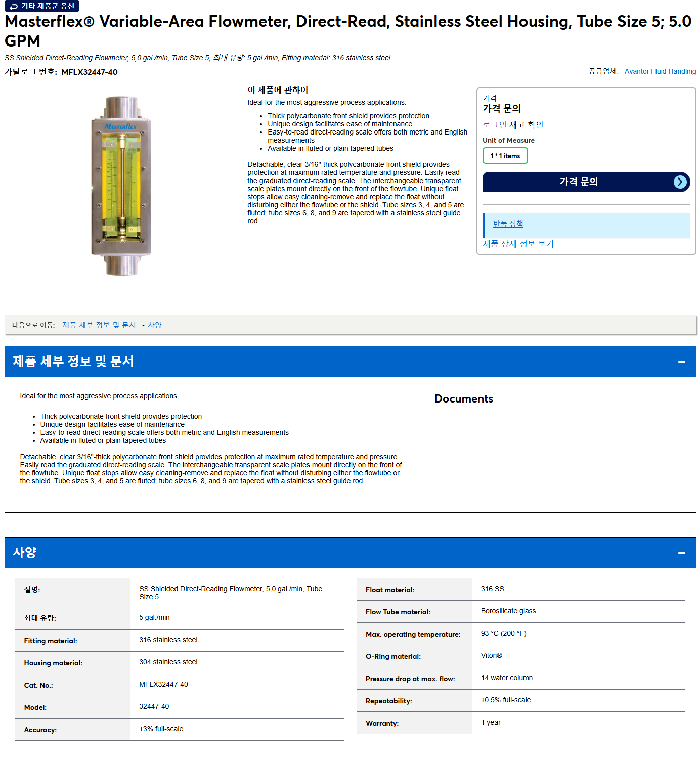Click the Masterflex flowmeter product image
Screen dimensions: 700x760
(121, 186)
